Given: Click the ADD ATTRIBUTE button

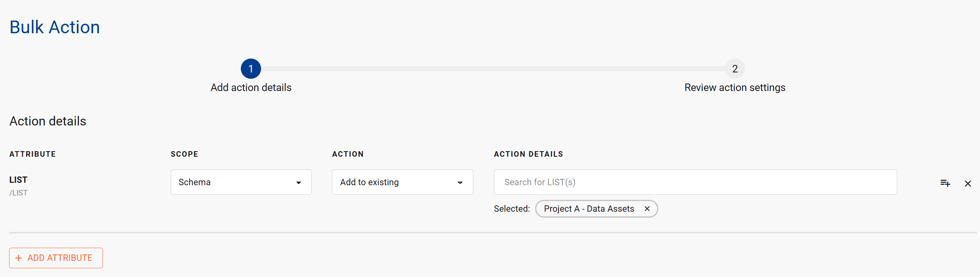Looking at the screenshot, I should point(56,258).
